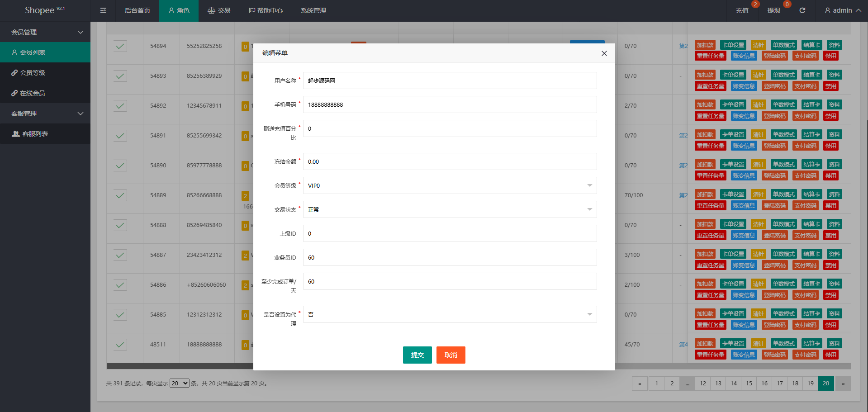Toggle checkbox for row 54888

120,225
